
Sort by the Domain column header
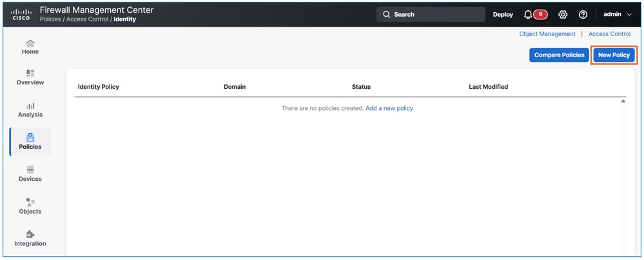coord(235,87)
